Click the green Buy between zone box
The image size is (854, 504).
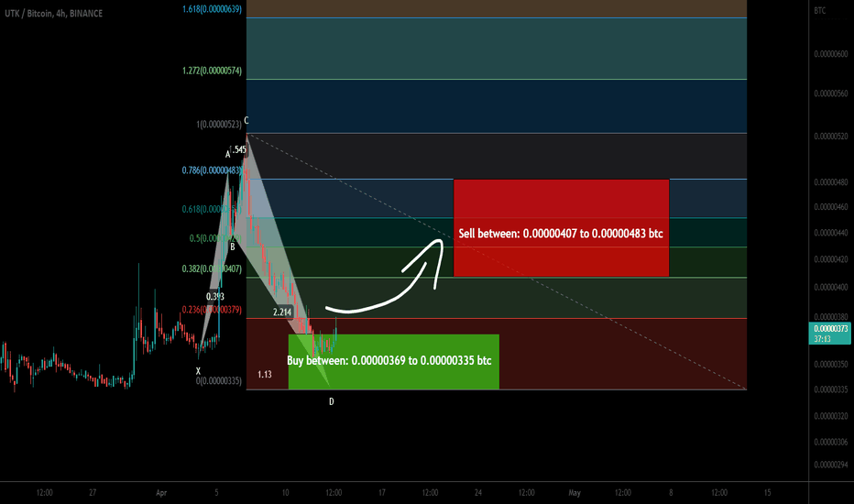click(393, 361)
